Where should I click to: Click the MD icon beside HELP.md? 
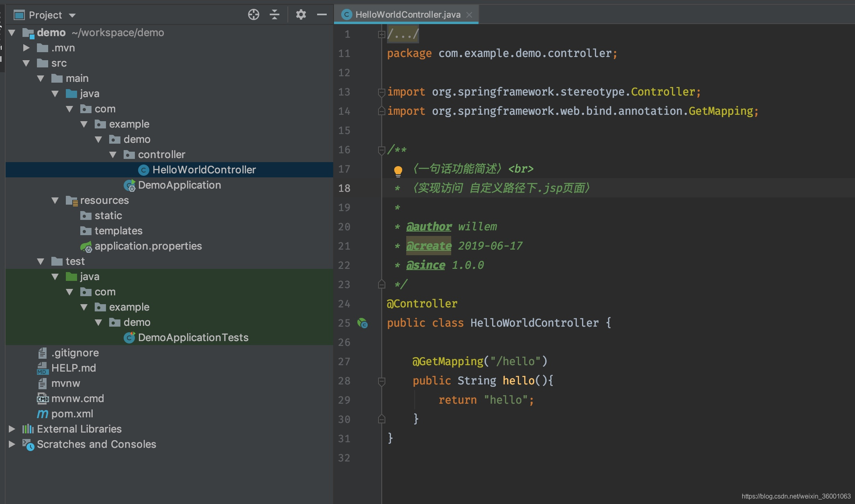pos(43,368)
